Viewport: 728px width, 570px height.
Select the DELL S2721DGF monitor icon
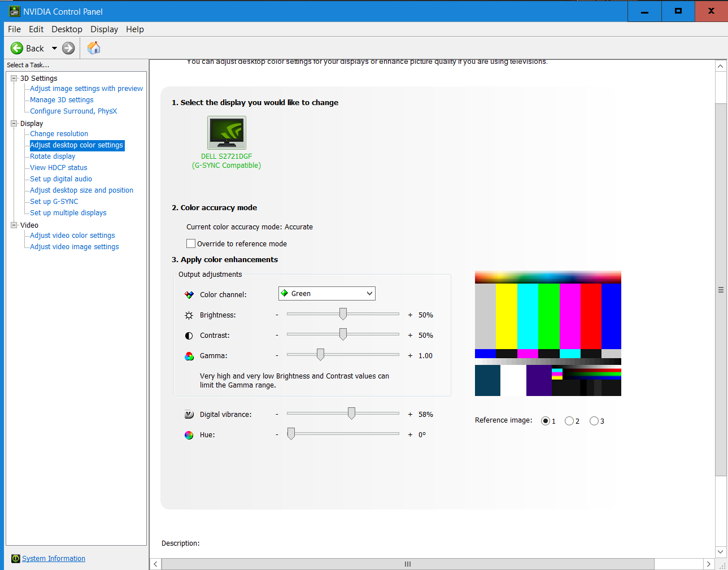[x=226, y=133]
